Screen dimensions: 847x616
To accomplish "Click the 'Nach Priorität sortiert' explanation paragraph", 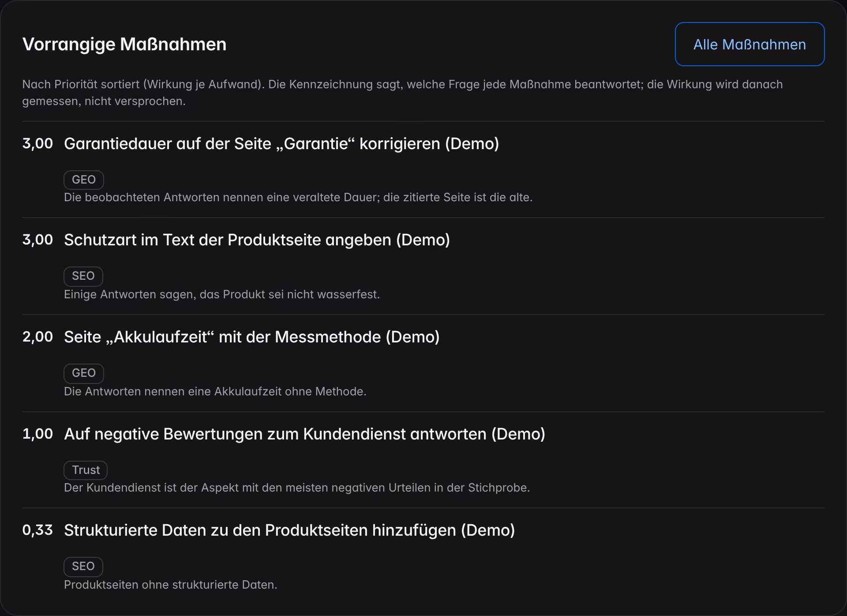I will pos(402,93).
